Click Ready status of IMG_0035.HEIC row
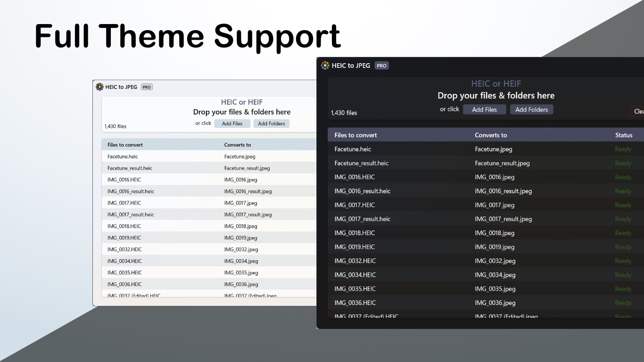Screen dimensions: 644x362 point(623,289)
